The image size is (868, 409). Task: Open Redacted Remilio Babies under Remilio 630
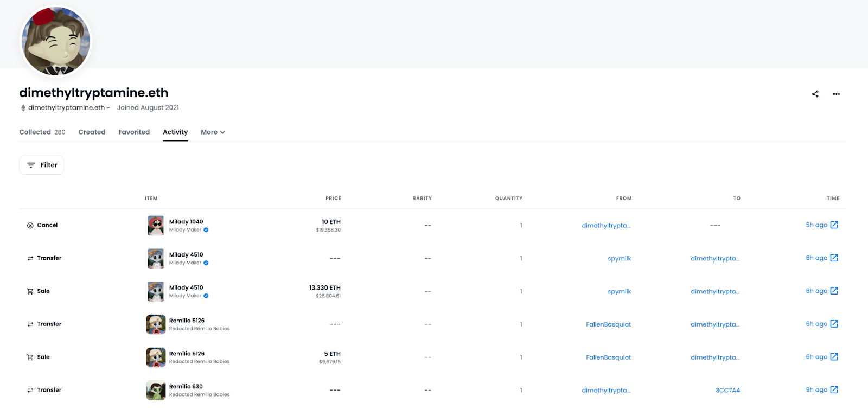click(199, 395)
